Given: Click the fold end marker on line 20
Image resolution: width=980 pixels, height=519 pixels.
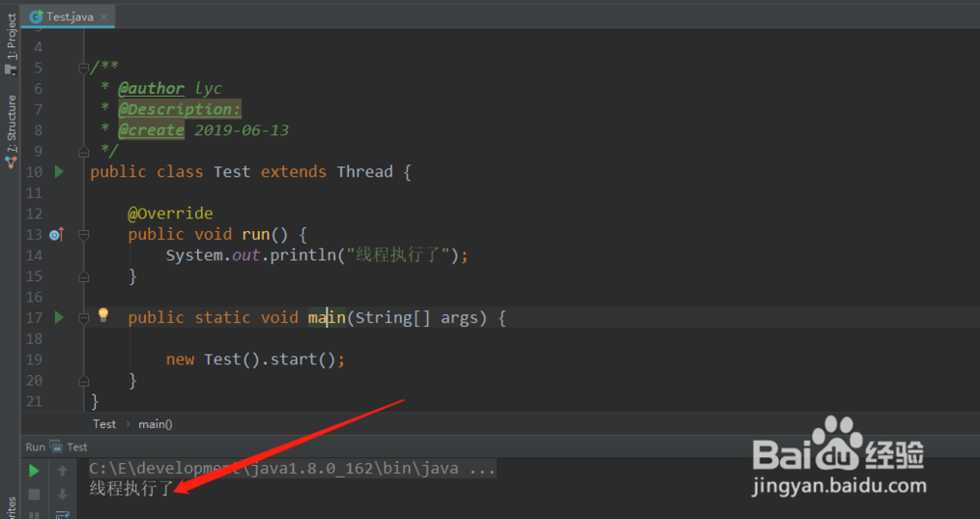Looking at the screenshot, I should click(83, 380).
